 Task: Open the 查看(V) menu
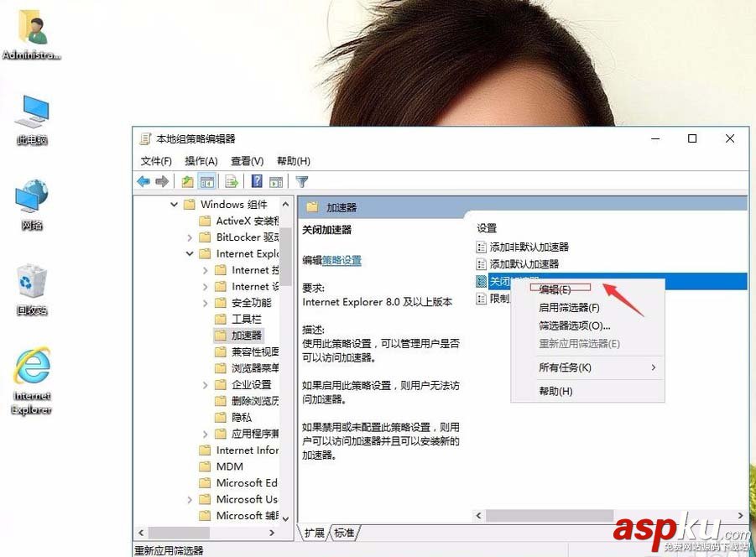tap(247, 161)
